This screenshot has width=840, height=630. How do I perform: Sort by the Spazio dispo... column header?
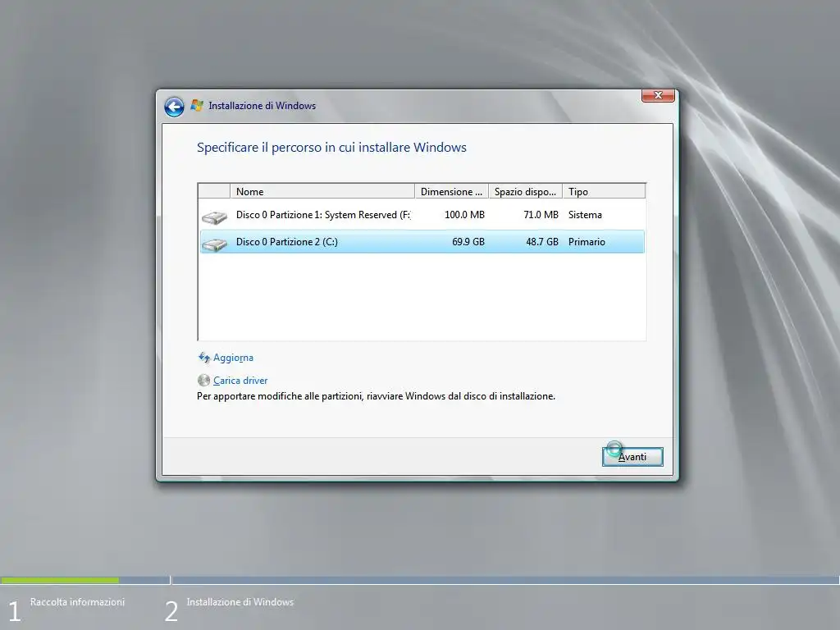point(526,191)
